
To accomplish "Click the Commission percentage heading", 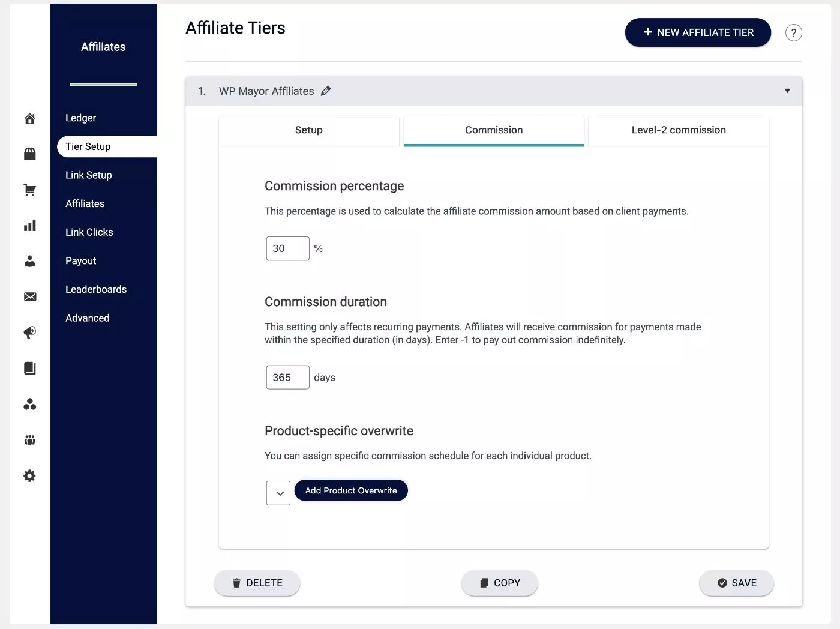I will click(334, 186).
